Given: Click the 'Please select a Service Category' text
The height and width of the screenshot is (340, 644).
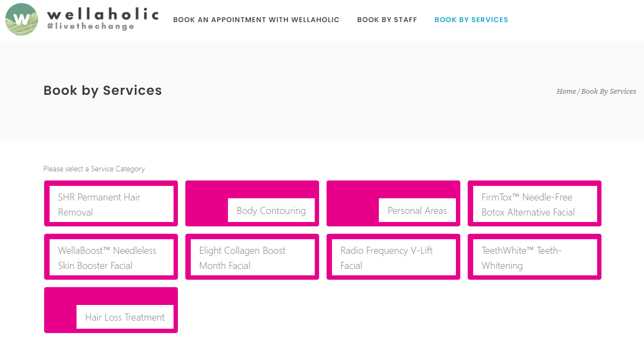Looking at the screenshot, I should click(94, 169).
